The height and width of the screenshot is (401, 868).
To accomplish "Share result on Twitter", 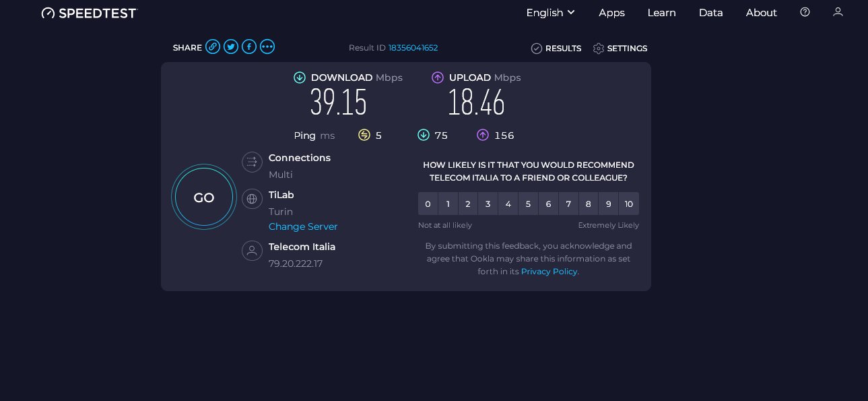I will [x=231, y=47].
